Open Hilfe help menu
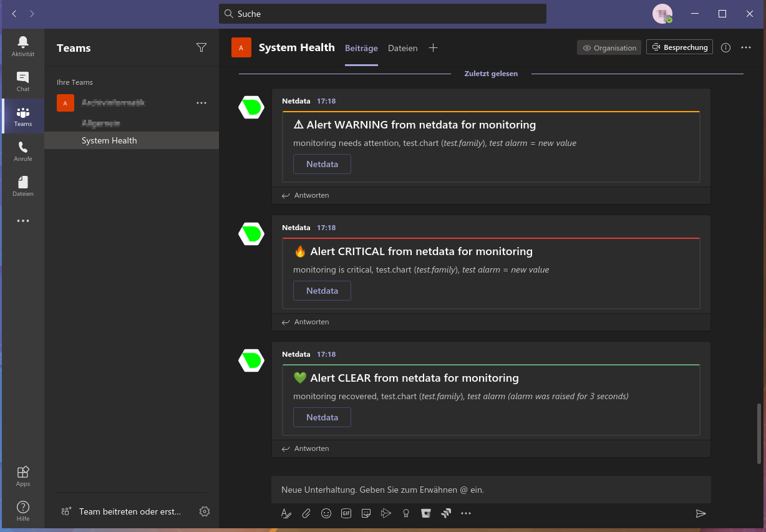Screen dimensions: 766x532 [23, 511]
